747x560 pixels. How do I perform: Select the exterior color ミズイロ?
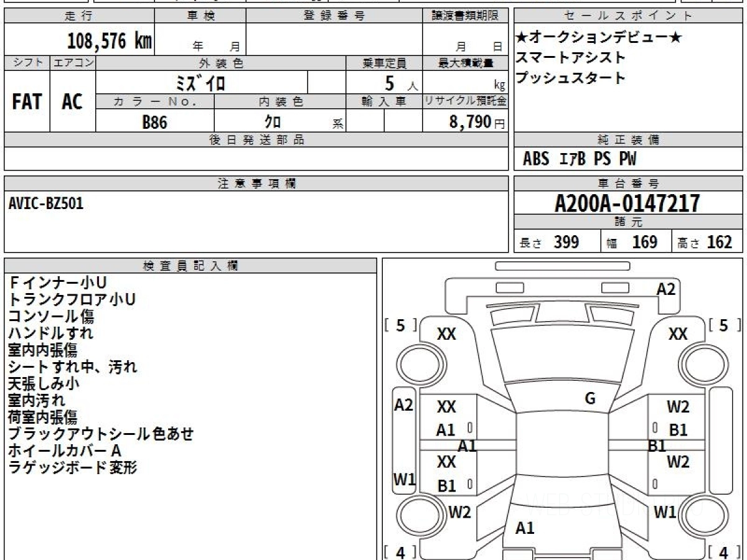click(x=201, y=83)
